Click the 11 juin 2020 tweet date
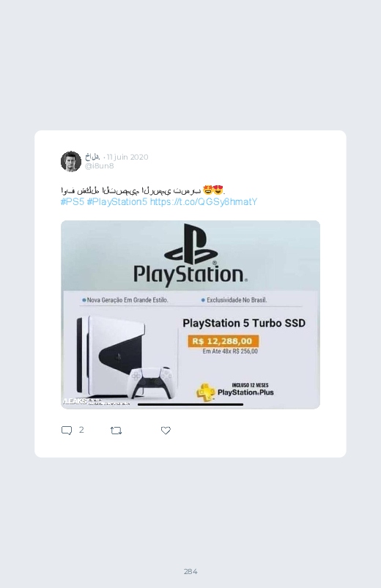The width and height of the screenshot is (381, 588). click(127, 157)
